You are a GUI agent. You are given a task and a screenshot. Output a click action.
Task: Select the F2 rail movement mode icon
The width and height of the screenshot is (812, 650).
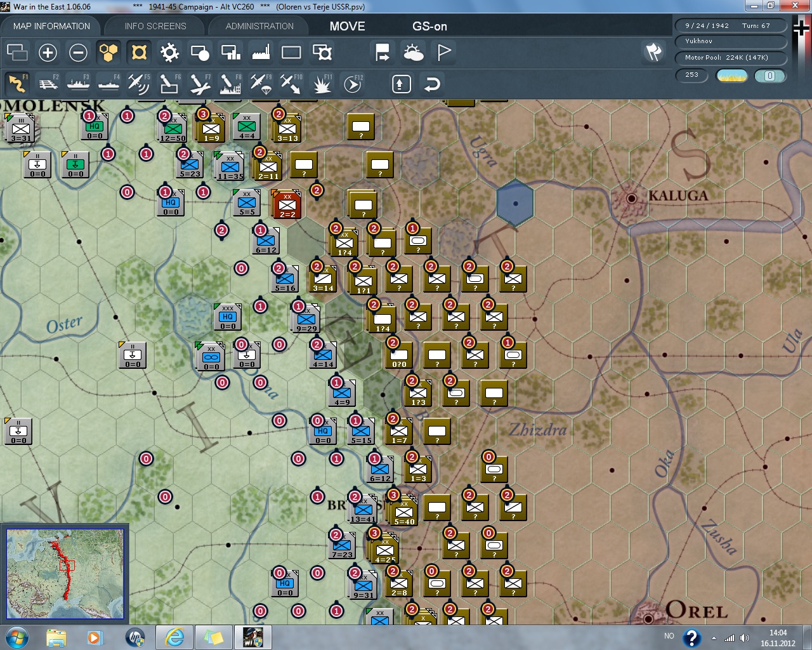click(x=48, y=84)
